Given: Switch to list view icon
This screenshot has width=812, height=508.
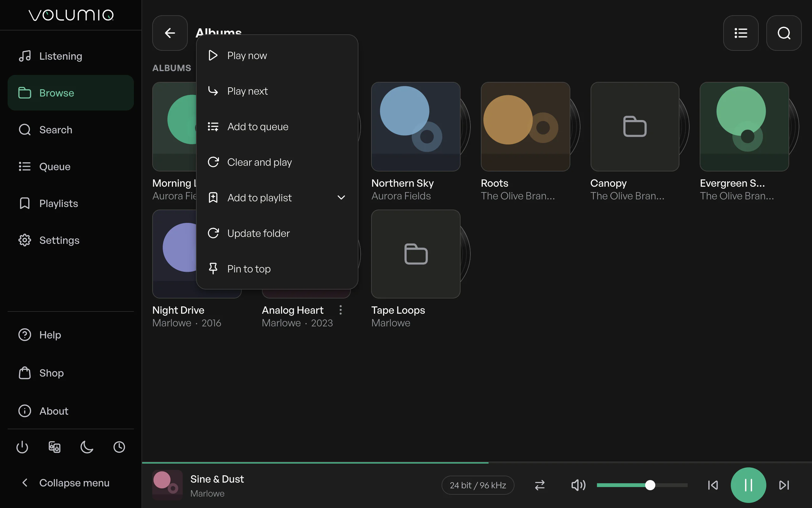Looking at the screenshot, I should click(x=741, y=33).
